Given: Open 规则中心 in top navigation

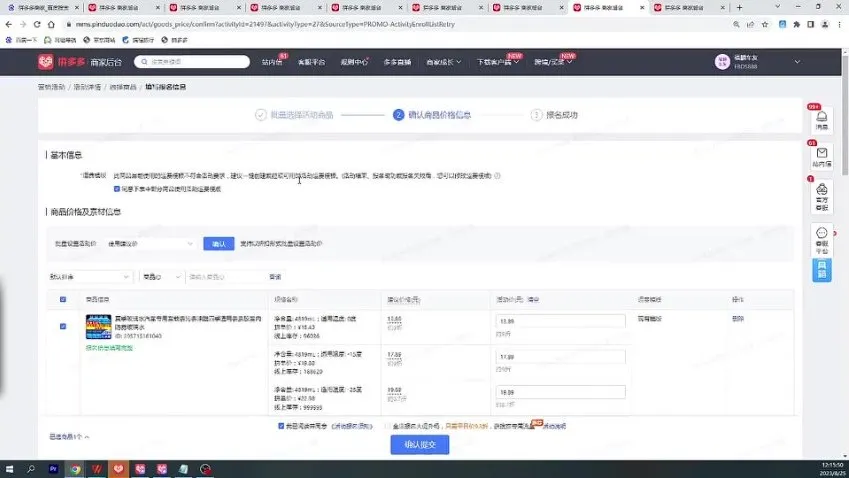Looking at the screenshot, I should (x=355, y=62).
